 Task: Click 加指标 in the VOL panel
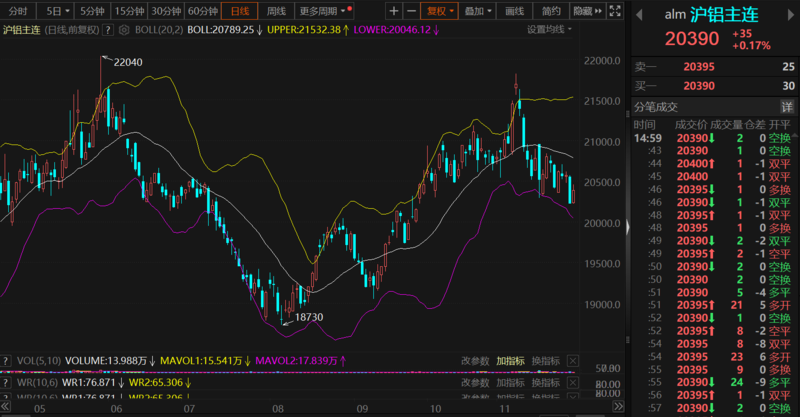(x=511, y=360)
